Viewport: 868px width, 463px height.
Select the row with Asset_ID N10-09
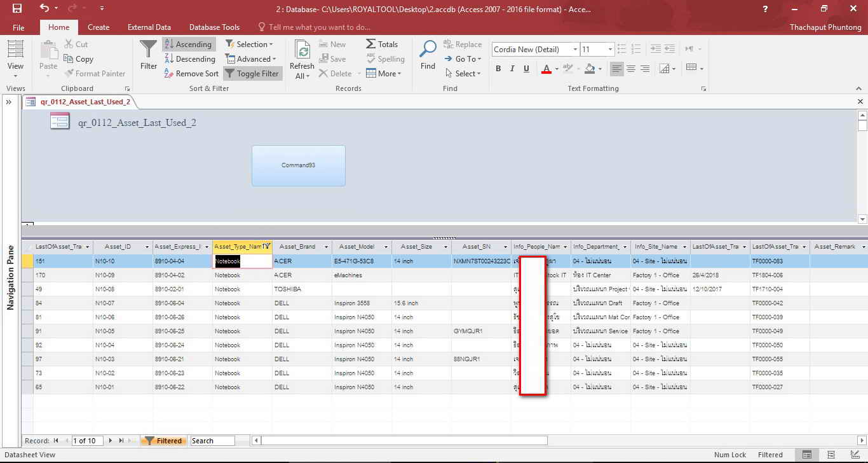[27, 275]
